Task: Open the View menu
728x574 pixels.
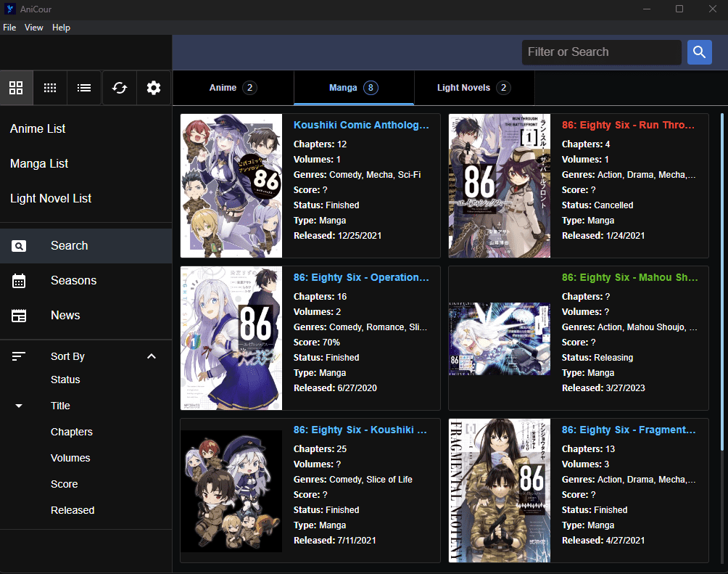Action: pos(34,28)
